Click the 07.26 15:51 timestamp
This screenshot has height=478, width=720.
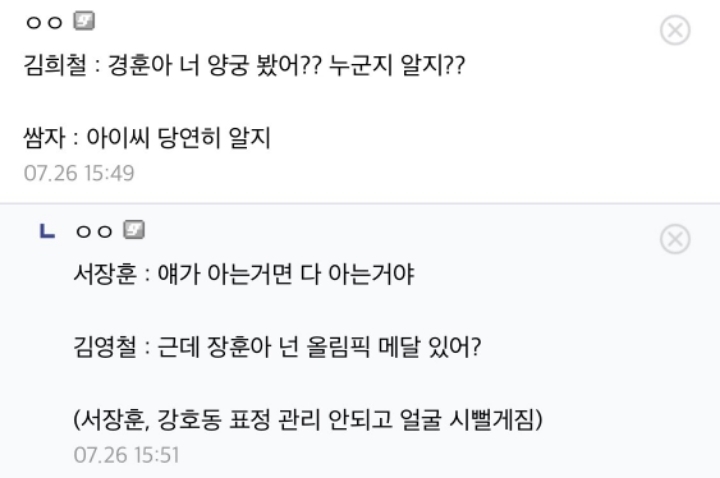click(127, 453)
